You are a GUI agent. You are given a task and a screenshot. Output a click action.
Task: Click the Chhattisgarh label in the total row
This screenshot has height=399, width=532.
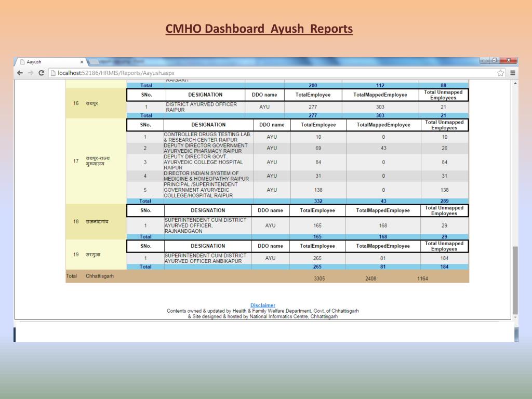click(x=100, y=276)
